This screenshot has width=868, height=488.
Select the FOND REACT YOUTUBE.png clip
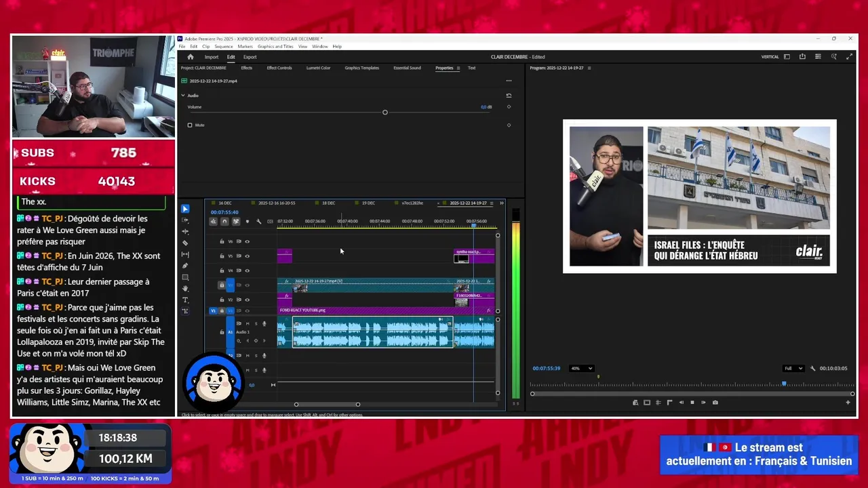385,310
